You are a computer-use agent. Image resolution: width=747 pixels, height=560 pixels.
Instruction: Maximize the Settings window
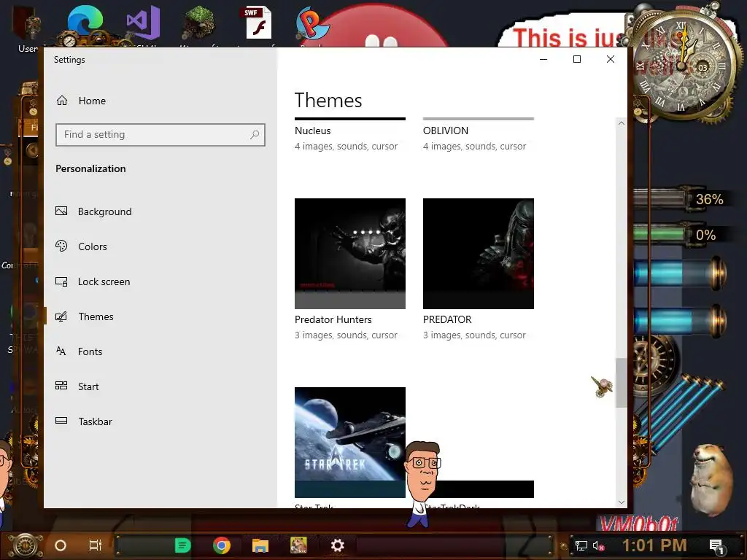[577, 59]
